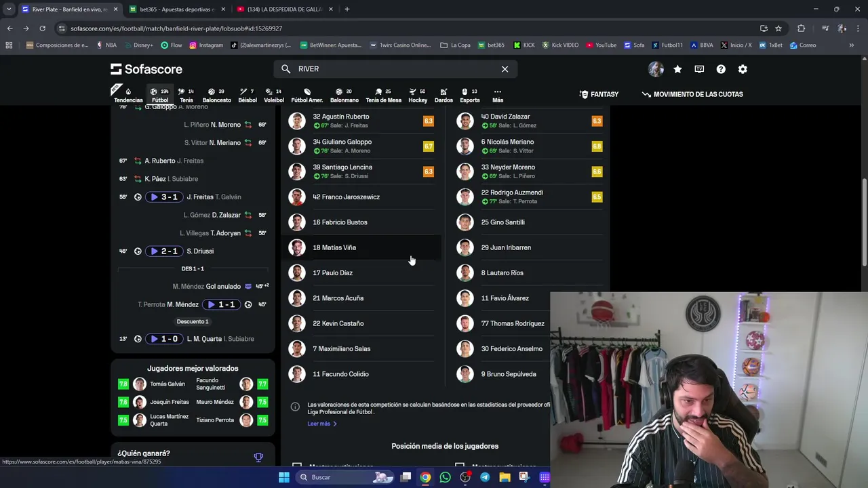Select the Fútbol sport tab

click(x=160, y=95)
